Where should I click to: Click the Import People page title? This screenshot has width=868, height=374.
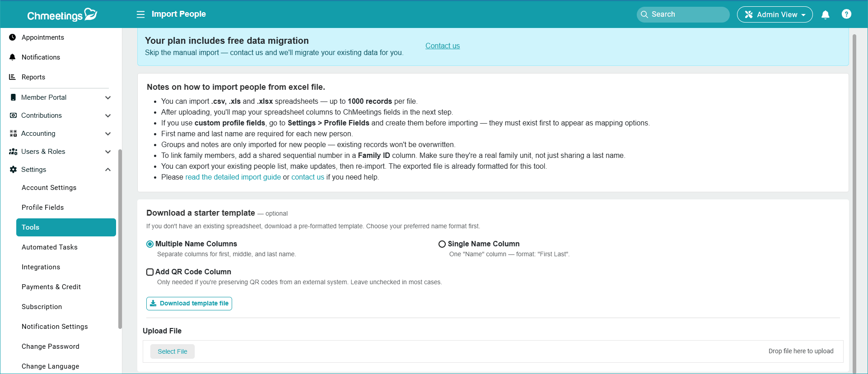pos(179,14)
